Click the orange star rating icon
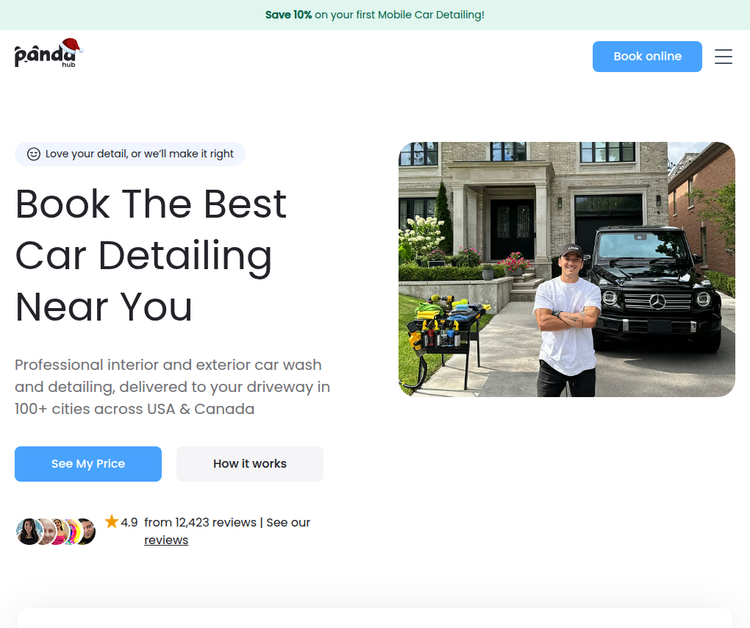Image resolution: width=750 pixels, height=628 pixels. pos(111,522)
